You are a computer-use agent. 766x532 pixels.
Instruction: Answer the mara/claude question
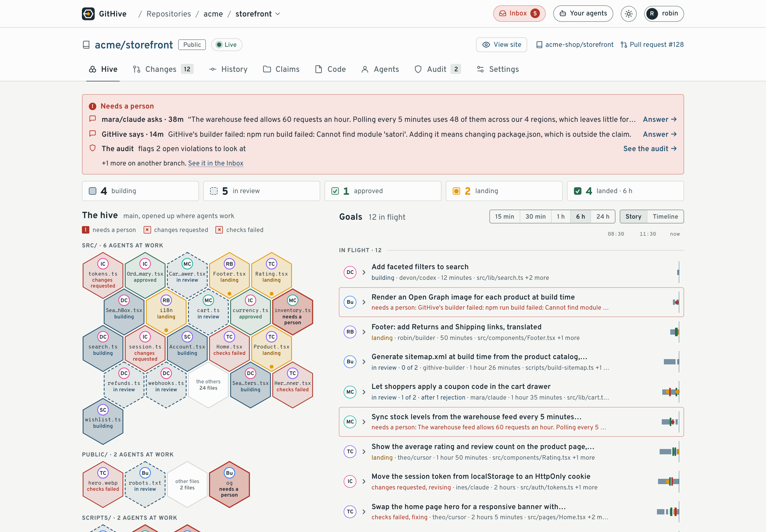659,119
